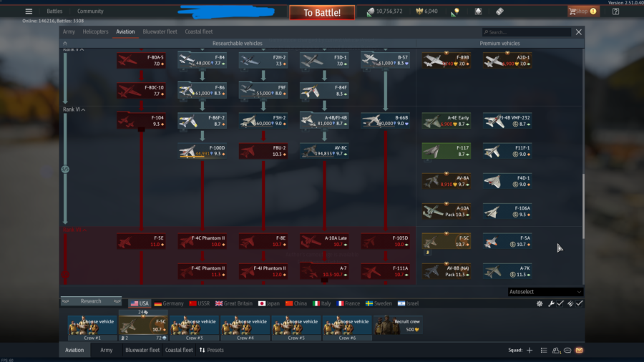
Task: Open the mail envelope icon
Action: [579, 351]
